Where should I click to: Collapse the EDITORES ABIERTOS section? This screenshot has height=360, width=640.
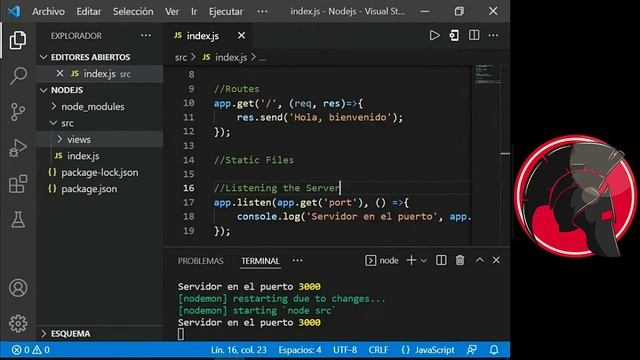[43, 57]
